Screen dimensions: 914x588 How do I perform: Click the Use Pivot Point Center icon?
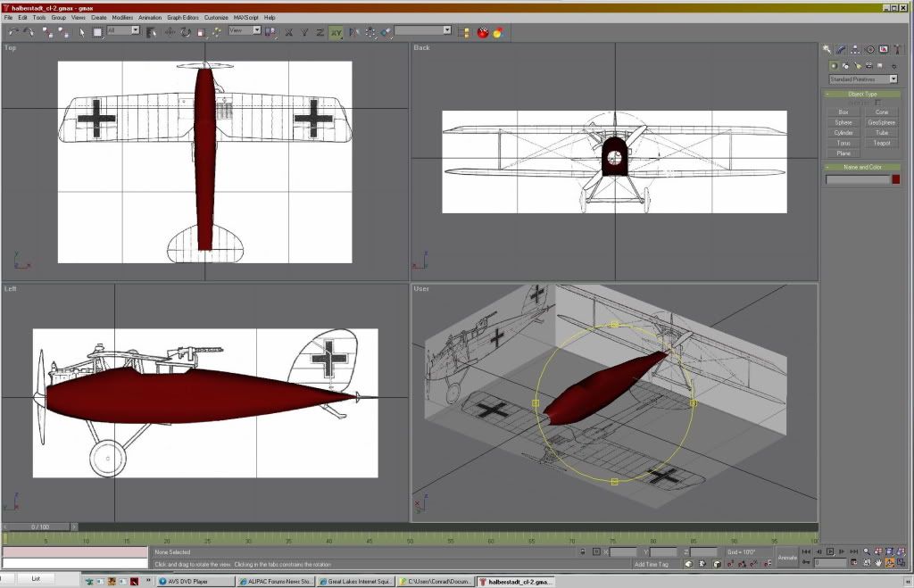[x=270, y=33]
